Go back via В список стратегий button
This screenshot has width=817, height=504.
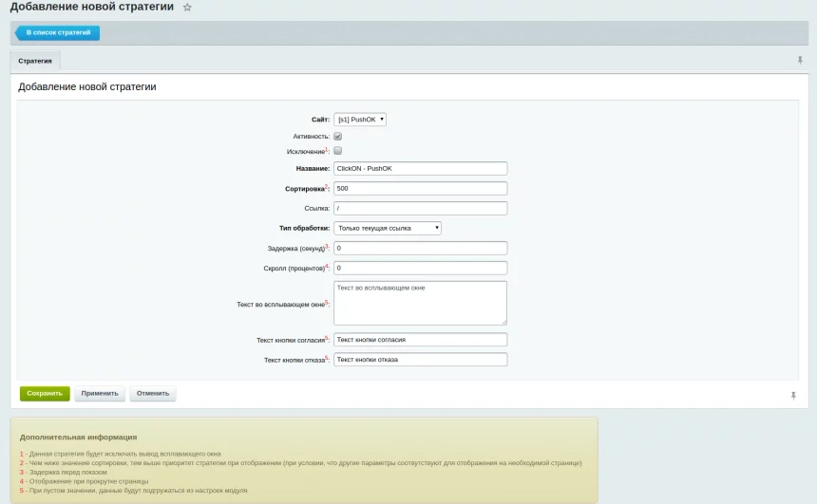(57, 32)
